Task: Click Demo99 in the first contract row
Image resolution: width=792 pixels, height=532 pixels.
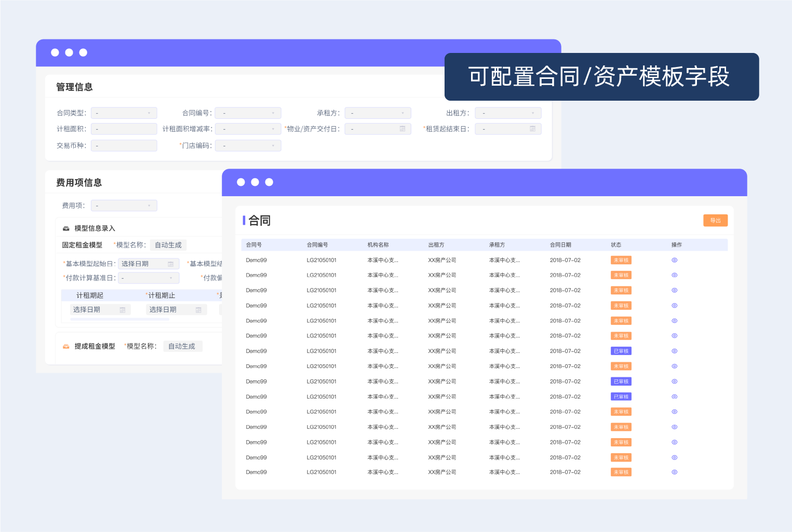Action: click(257, 260)
